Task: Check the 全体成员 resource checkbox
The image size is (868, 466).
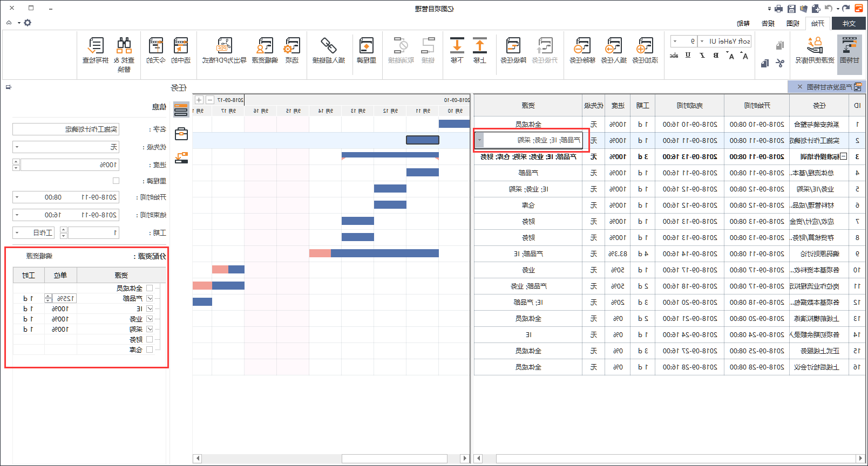Action: coord(150,288)
